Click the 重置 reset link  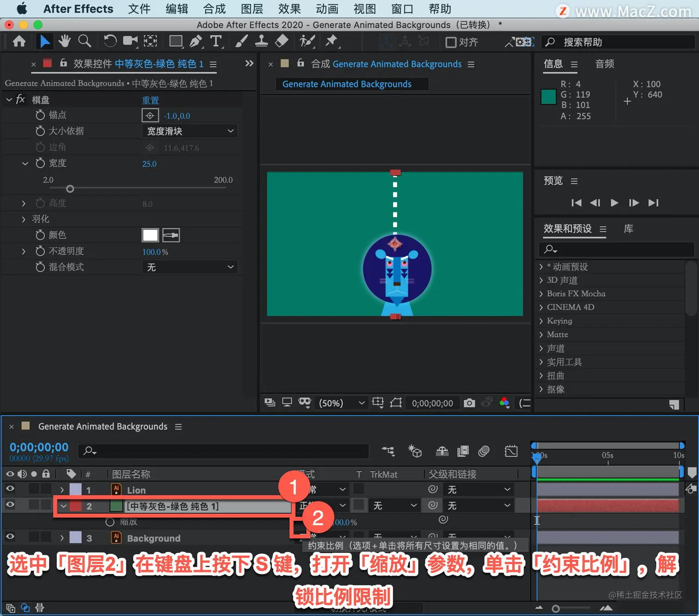(x=150, y=100)
